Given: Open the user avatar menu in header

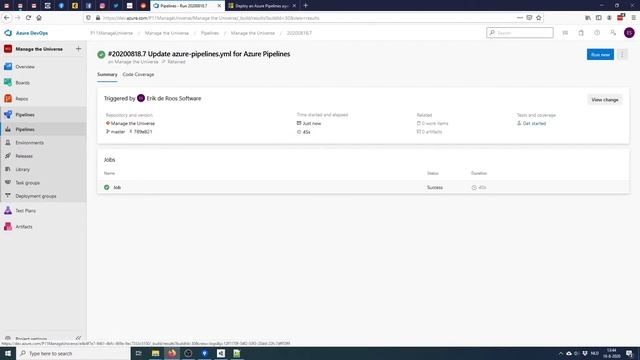Looking at the screenshot, I should pyautogui.click(x=629, y=33).
